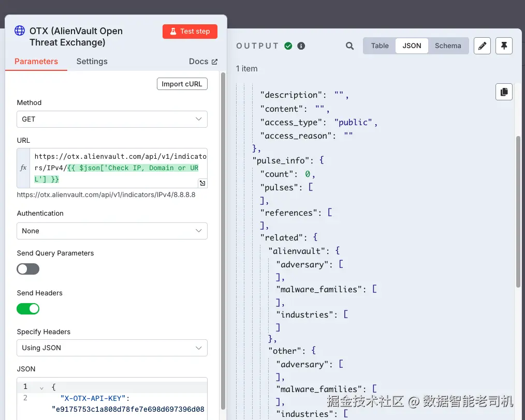Click the OTX node title text
The height and width of the screenshot is (420, 525).
pyautogui.click(x=76, y=36)
